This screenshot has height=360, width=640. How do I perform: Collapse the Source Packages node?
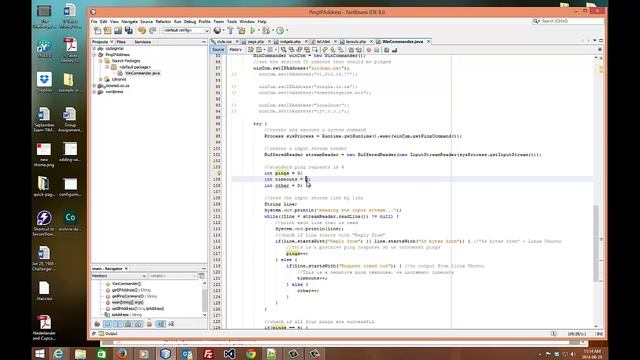pos(100,61)
